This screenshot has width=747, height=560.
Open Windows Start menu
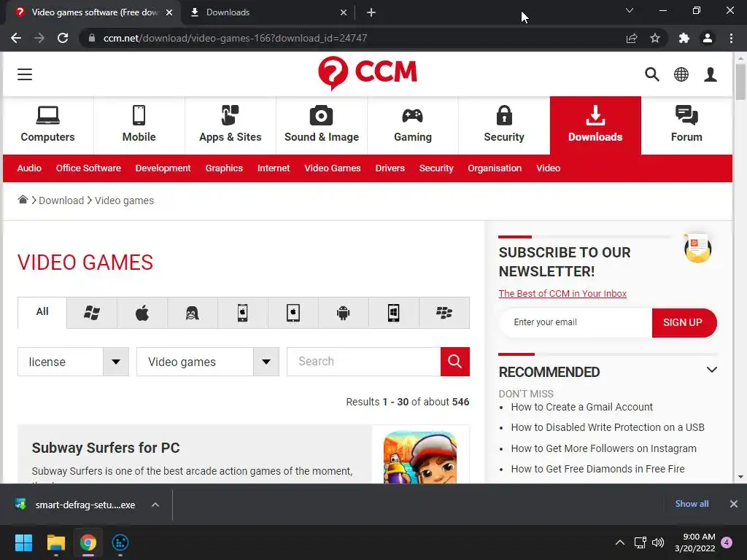[x=23, y=542]
